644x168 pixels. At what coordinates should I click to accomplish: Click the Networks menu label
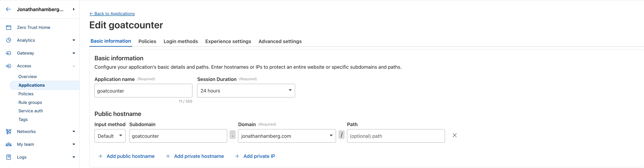tap(26, 131)
